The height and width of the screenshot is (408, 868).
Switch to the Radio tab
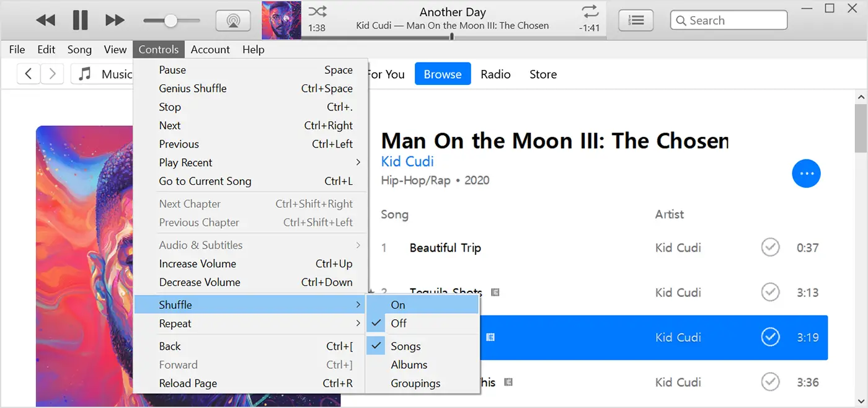[x=495, y=74]
